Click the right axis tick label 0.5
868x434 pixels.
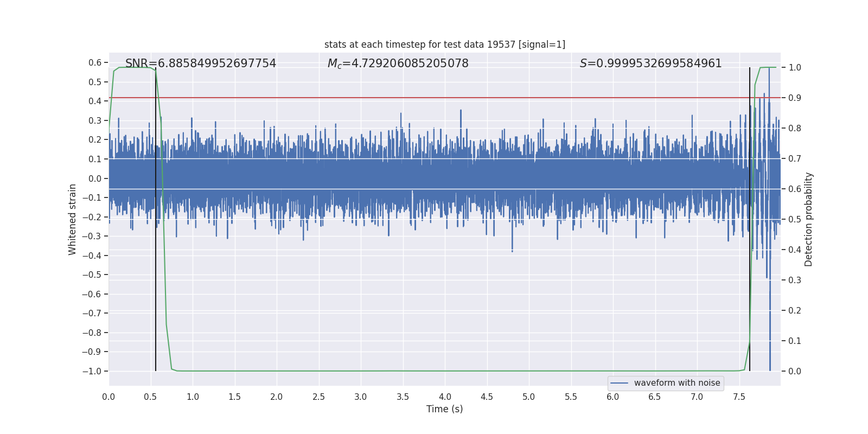pos(795,219)
